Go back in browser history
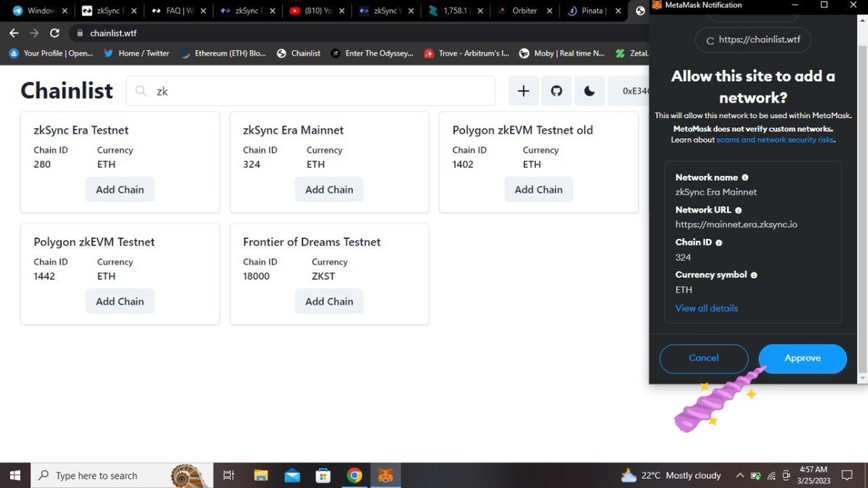 pyautogui.click(x=14, y=33)
